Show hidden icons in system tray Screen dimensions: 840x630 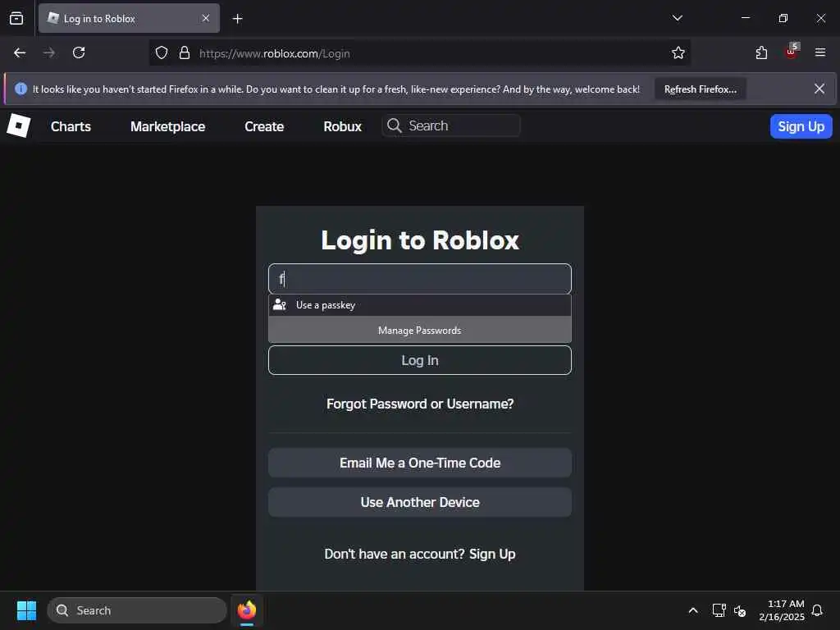point(692,610)
